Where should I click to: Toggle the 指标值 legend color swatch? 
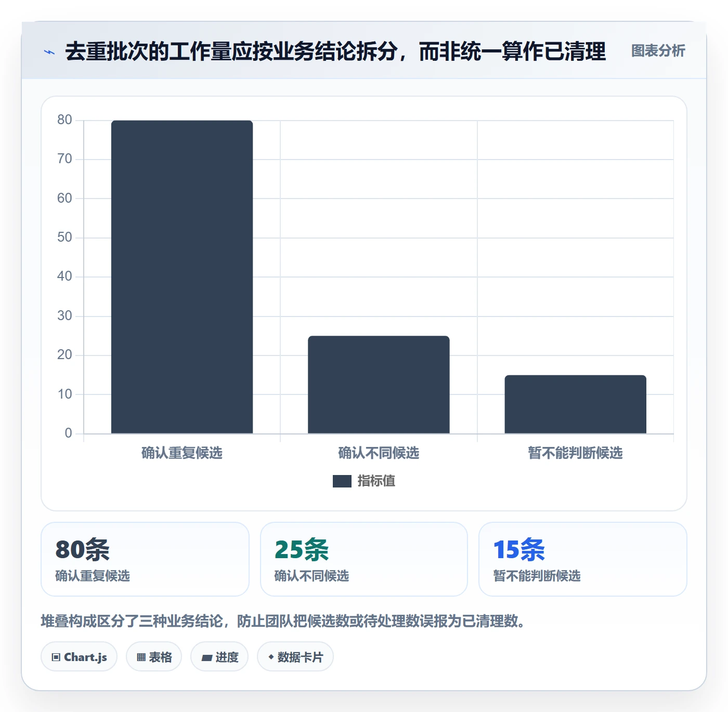click(342, 481)
